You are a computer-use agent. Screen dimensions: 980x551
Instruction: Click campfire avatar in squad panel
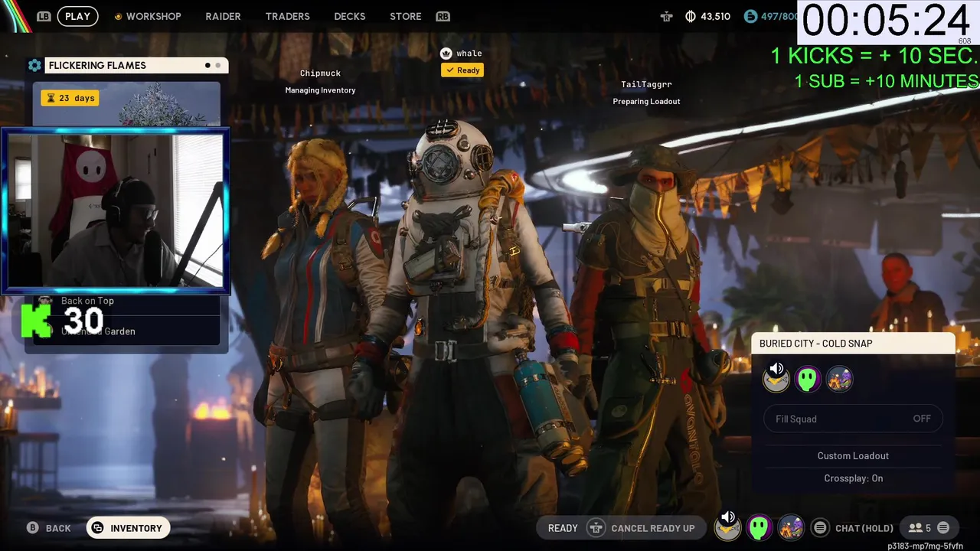pyautogui.click(x=839, y=379)
